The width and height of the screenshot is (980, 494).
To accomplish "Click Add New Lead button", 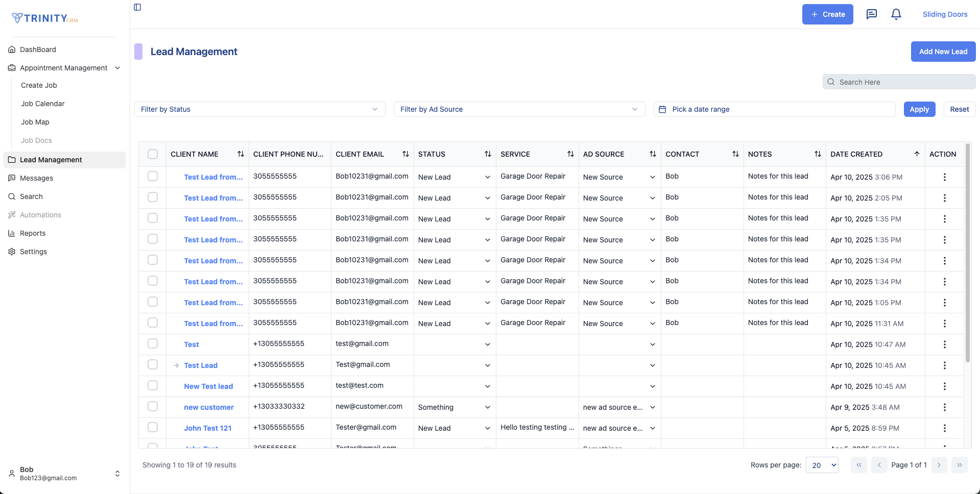I will point(943,52).
